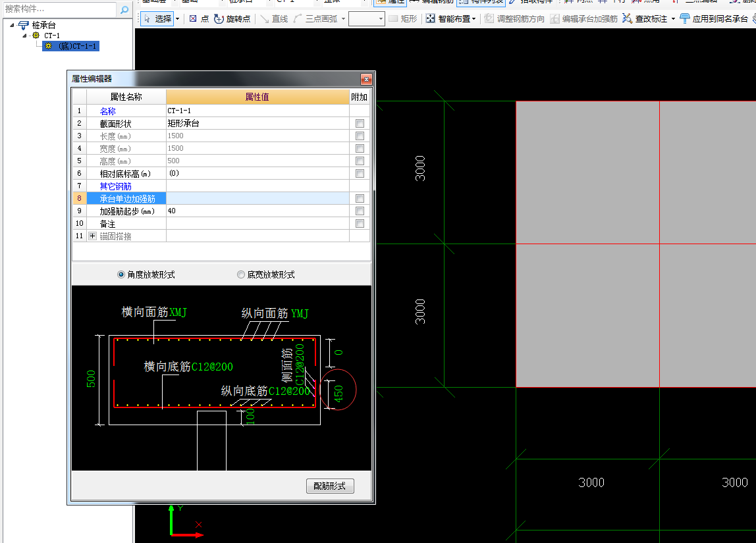Open the 智能布置 dropdown arrow
756x543 pixels.
474,19
